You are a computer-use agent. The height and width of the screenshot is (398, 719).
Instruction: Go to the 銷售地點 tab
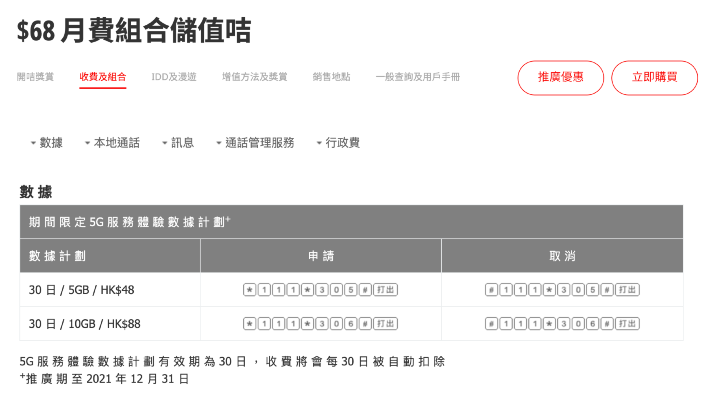331,77
